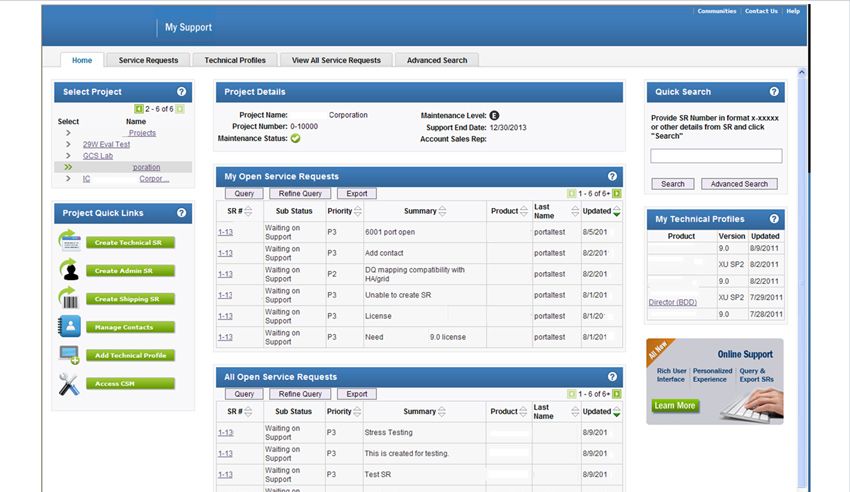The width and height of the screenshot is (850, 492).
Task: Open help for My Technical Profiles panel
Action: pos(773,219)
